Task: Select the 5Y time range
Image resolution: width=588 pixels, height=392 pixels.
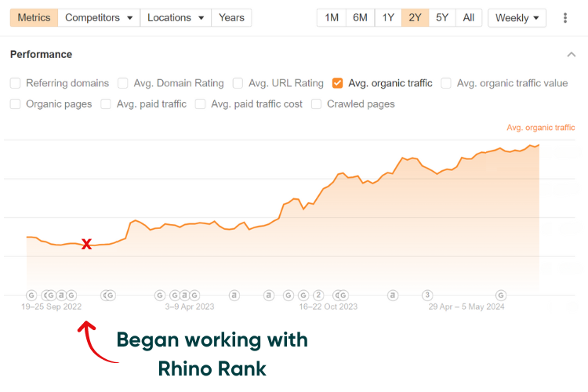Action: coord(442,17)
